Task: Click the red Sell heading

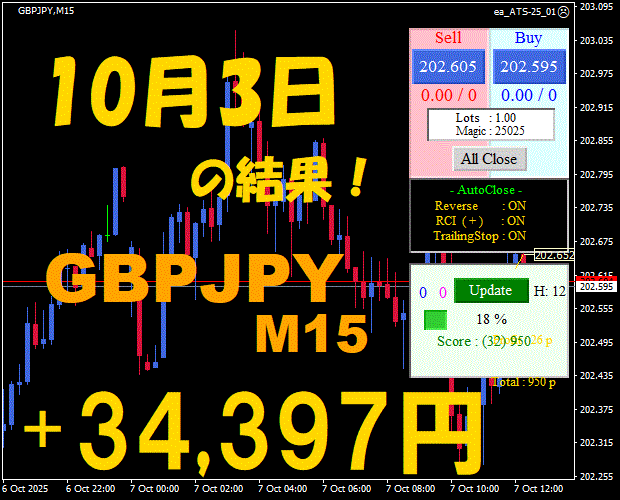Action: click(448, 38)
